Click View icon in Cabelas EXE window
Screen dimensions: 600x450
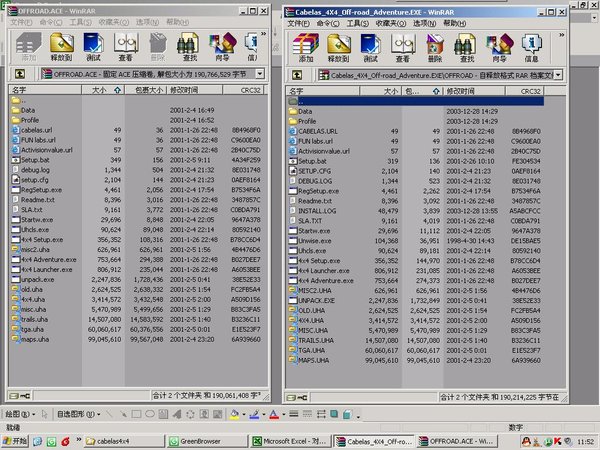402,47
